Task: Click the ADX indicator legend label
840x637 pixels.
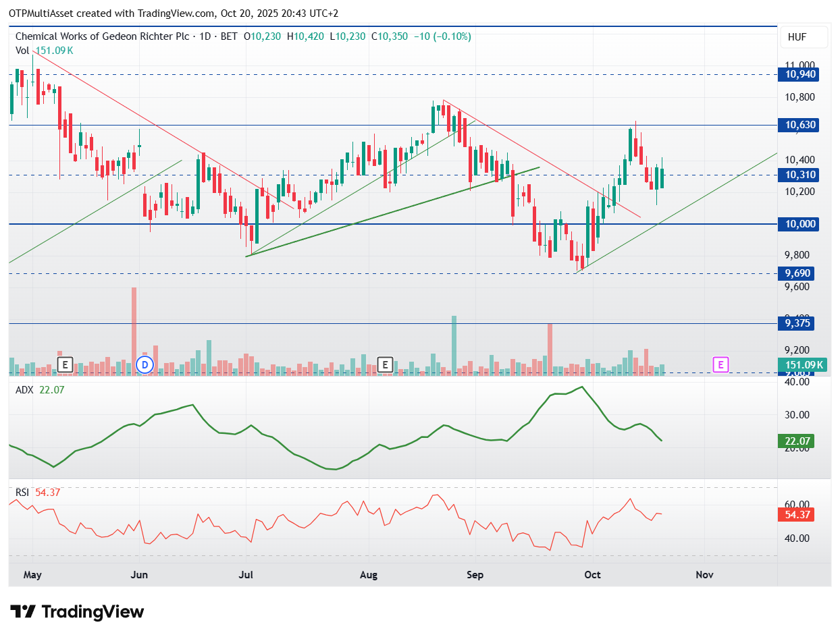Action: [x=23, y=390]
